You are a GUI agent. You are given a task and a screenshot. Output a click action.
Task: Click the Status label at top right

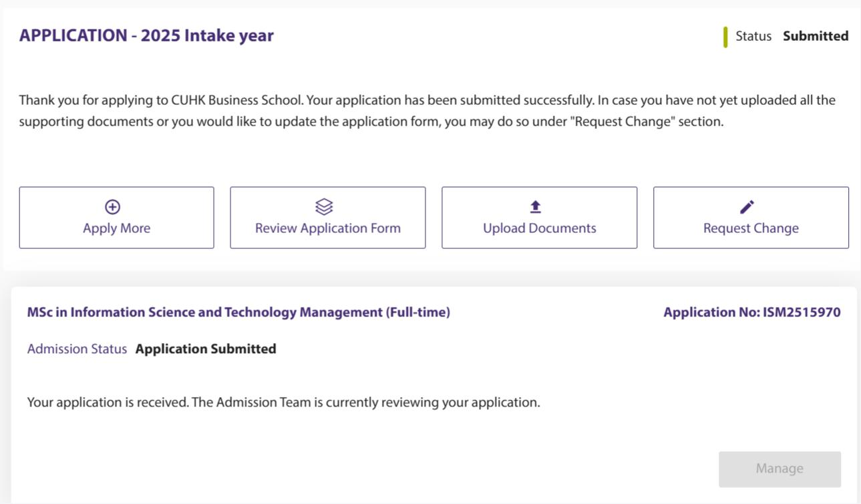[753, 36]
